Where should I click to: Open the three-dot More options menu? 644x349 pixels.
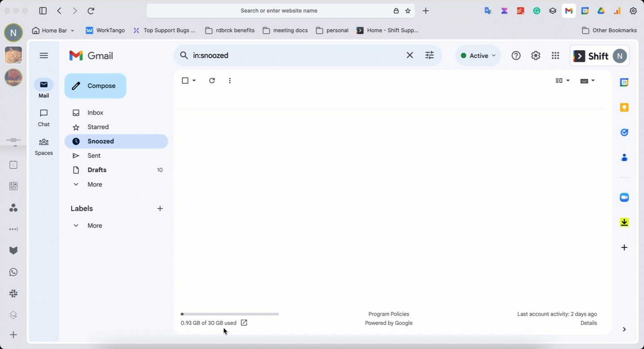[x=230, y=81]
